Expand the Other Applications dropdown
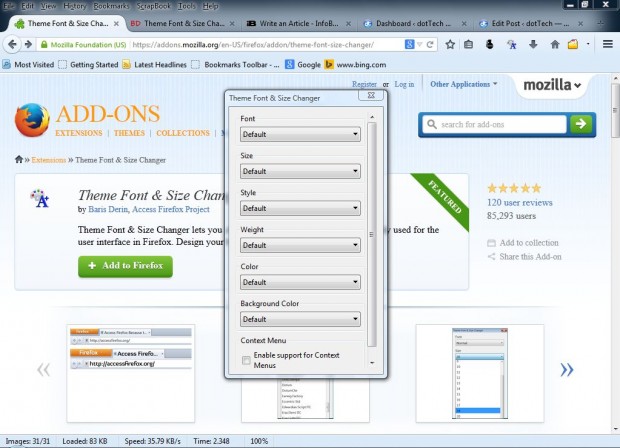Screen dimensions: 620x448 click(463, 84)
